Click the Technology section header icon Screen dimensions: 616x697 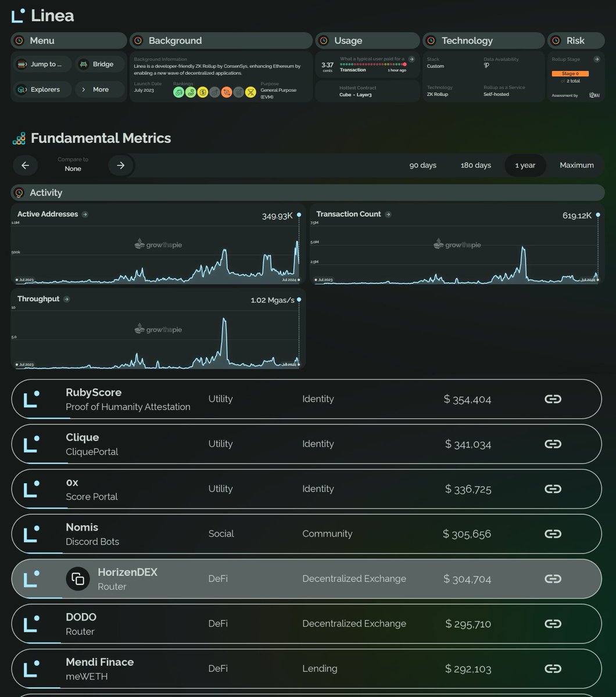point(431,41)
